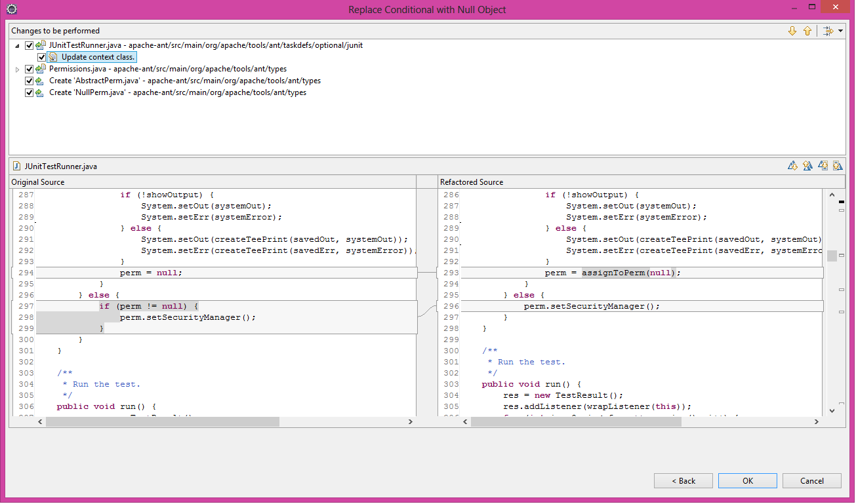Click Create NullPerm.java file icon
Image resolution: width=856 pixels, height=504 pixels.
(41, 92)
